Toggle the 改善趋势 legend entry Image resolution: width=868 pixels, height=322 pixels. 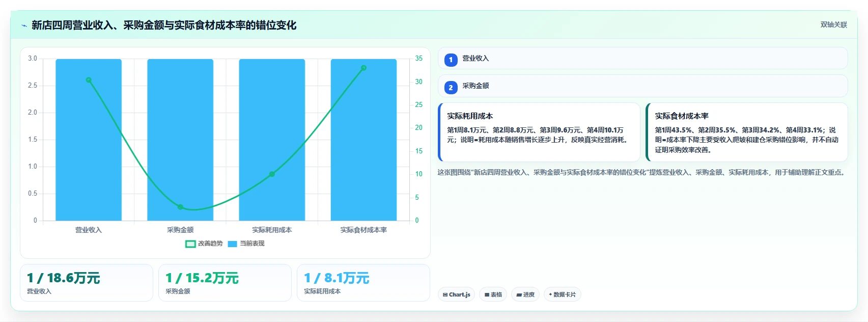[x=204, y=244]
